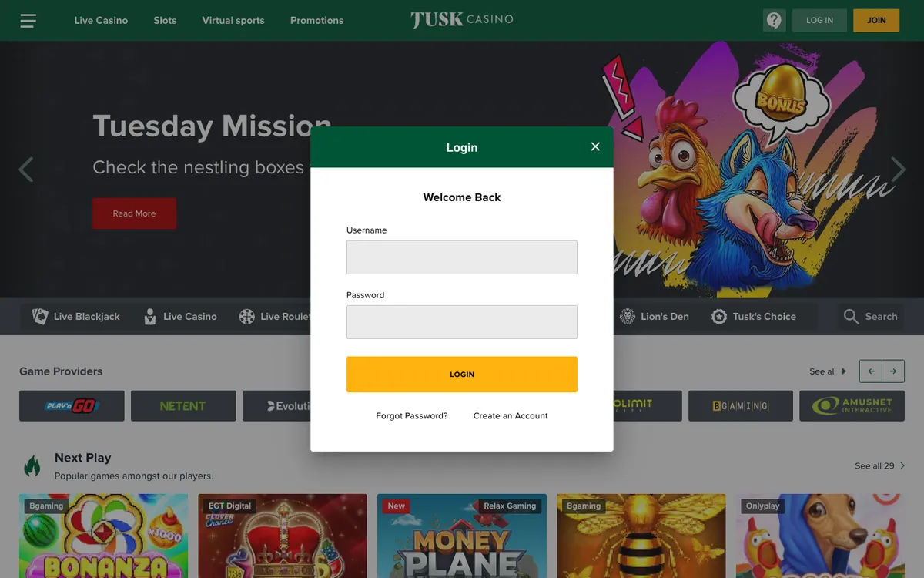Open Slots in top navigation
This screenshot has width=924, height=578.
tap(165, 20)
